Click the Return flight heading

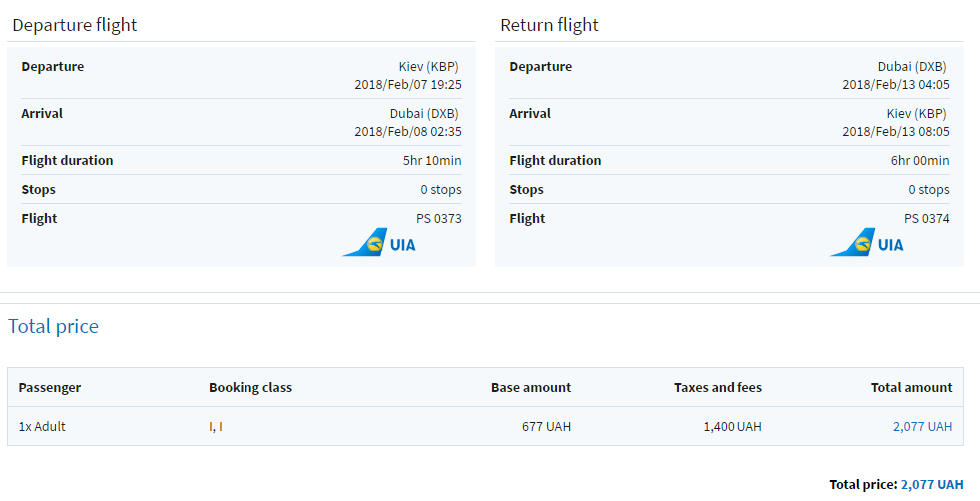point(549,25)
